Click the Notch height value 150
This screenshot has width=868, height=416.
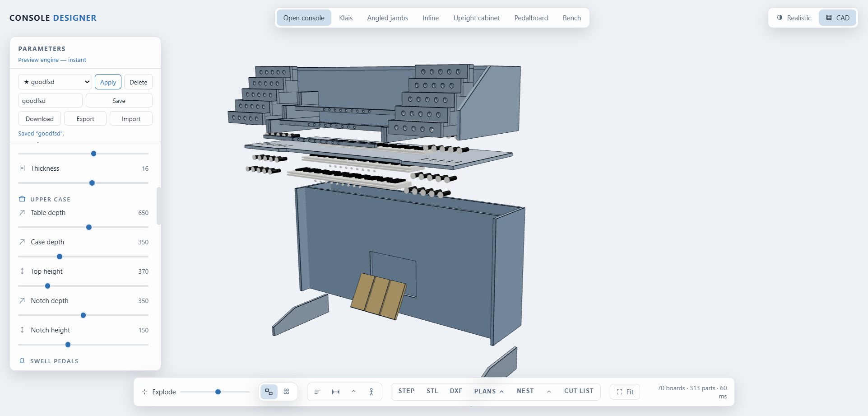(143, 330)
